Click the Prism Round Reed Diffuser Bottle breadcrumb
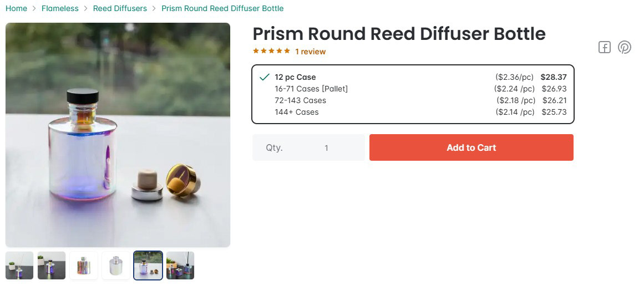Viewport: 644px width, 291px height. 222,8
